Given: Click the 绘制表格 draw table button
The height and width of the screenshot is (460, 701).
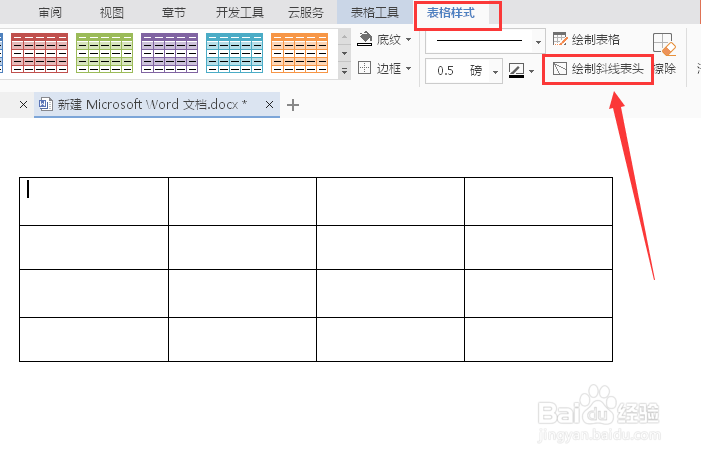Looking at the screenshot, I should (586, 39).
